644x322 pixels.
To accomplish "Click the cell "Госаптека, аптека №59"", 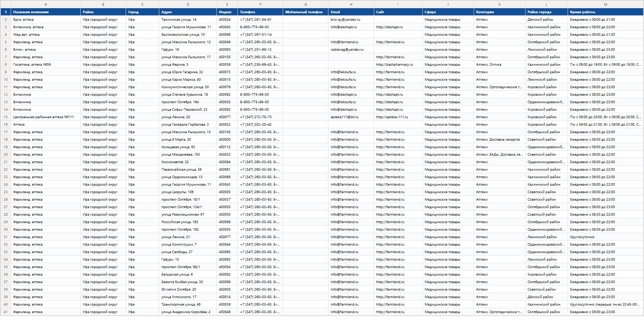I will (46, 65).
